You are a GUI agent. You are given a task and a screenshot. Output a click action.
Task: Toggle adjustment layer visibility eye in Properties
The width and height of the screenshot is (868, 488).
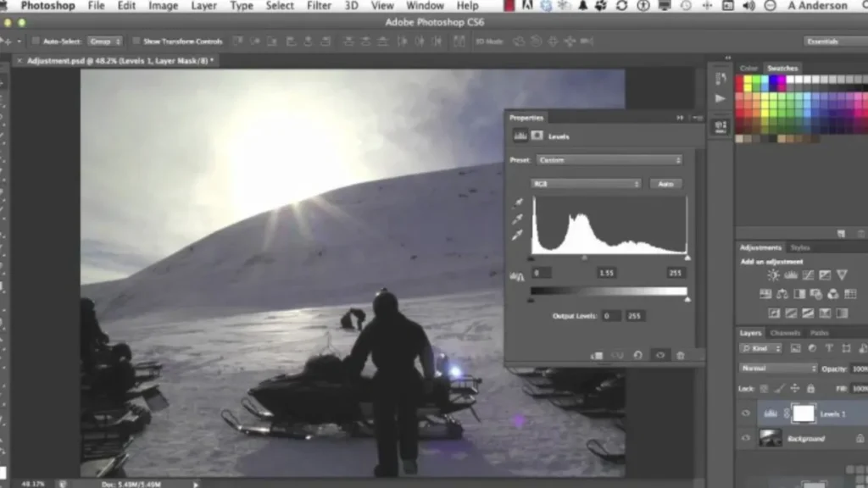[x=659, y=355]
